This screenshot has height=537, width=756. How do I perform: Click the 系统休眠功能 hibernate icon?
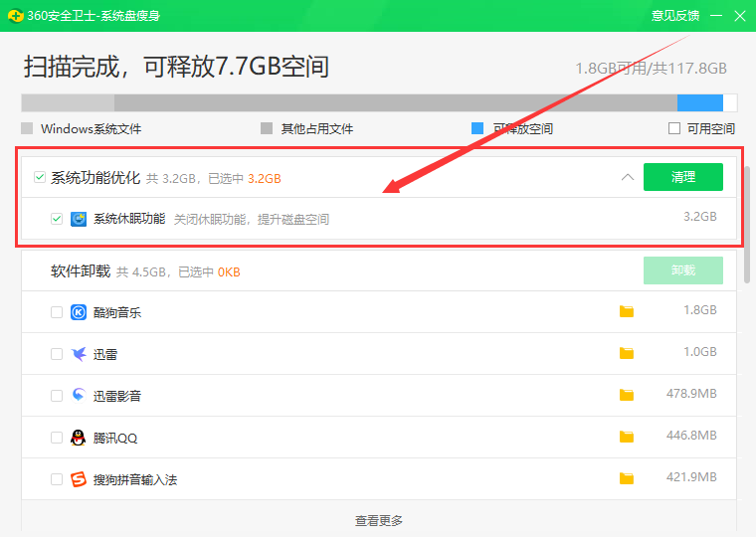[x=79, y=219]
